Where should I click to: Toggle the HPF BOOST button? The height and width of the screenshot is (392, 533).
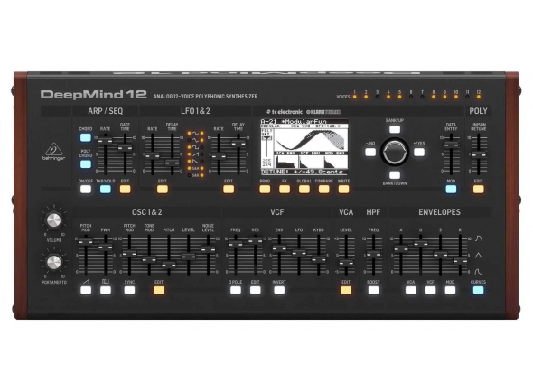click(x=373, y=290)
